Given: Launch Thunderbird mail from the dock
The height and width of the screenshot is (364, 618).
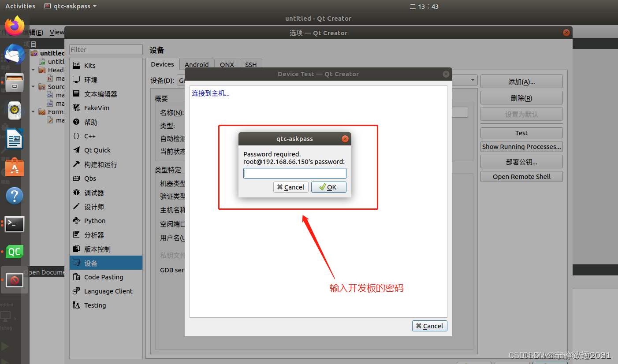Looking at the screenshot, I should [15, 54].
